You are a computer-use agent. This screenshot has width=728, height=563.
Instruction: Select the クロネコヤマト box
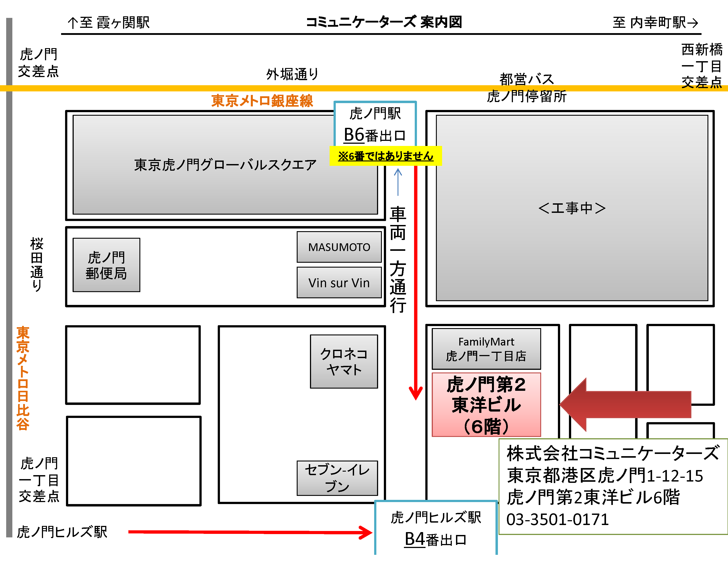344,362
